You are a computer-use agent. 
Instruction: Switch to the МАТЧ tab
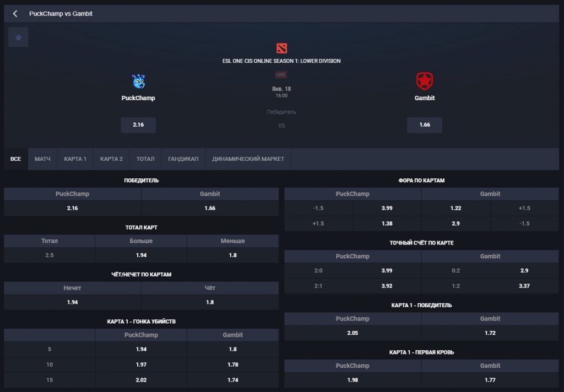coord(42,159)
